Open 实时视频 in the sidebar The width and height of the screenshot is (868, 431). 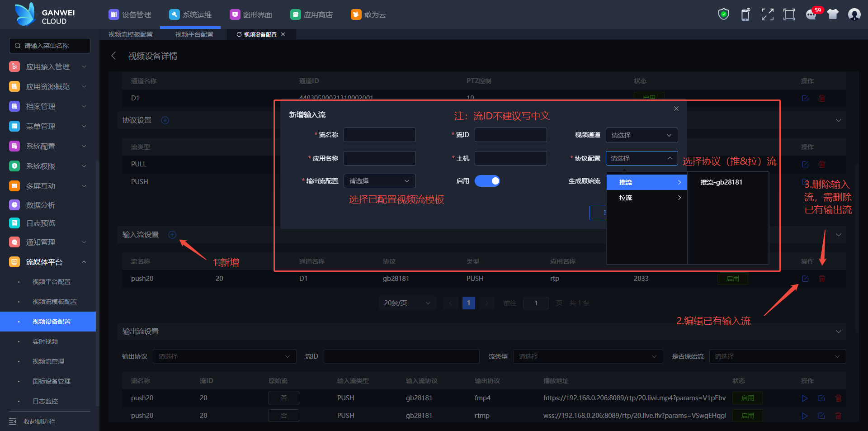[45, 341]
